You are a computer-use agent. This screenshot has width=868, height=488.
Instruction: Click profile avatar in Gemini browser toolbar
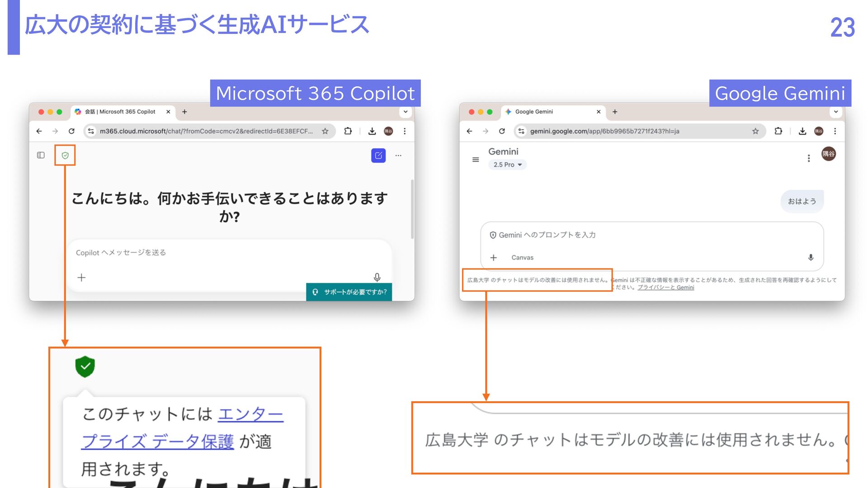pyautogui.click(x=819, y=131)
